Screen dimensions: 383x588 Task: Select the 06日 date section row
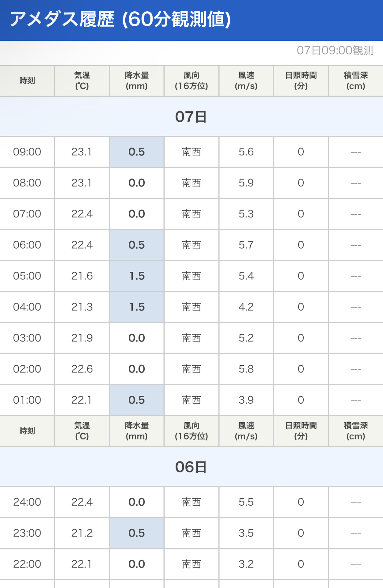tap(191, 467)
